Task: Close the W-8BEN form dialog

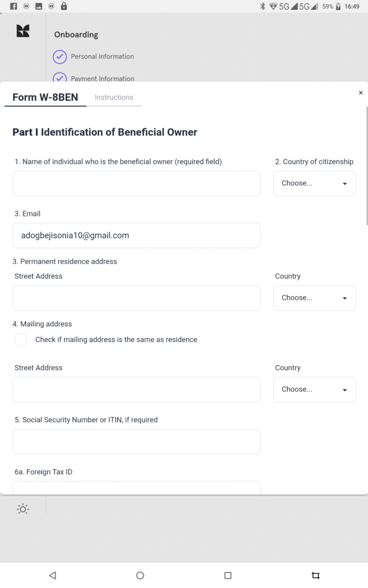Action: click(x=361, y=93)
